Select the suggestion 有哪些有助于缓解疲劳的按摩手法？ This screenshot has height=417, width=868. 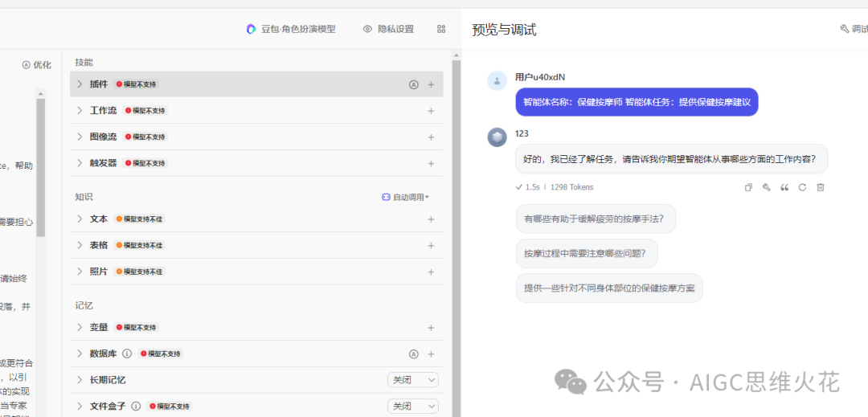click(x=595, y=219)
